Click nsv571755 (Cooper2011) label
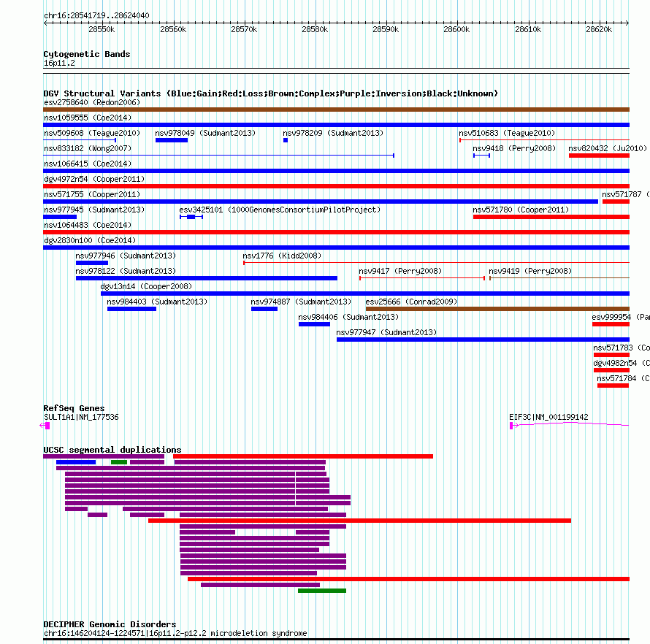 [92, 194]
